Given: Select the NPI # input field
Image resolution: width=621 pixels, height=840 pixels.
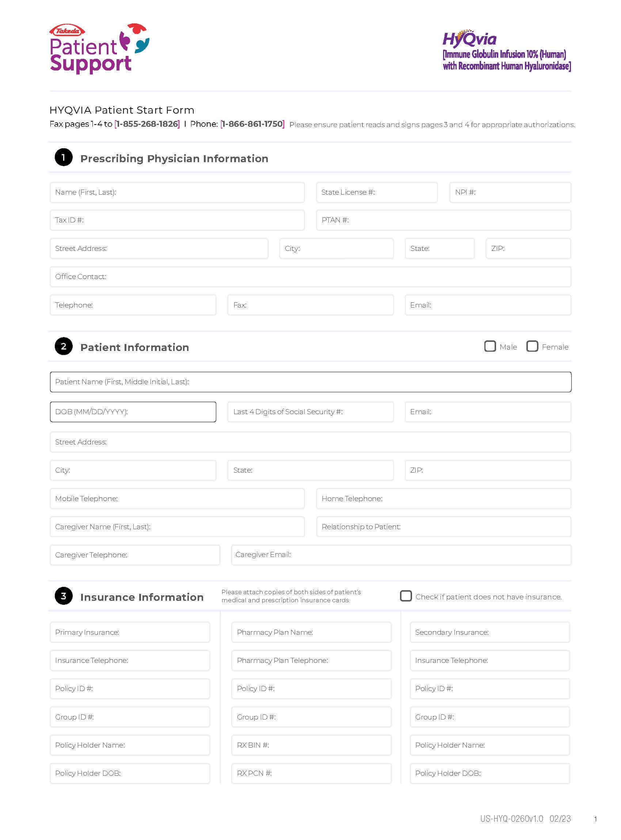Looking at the screenshot, I should click(x=510, y=192).
